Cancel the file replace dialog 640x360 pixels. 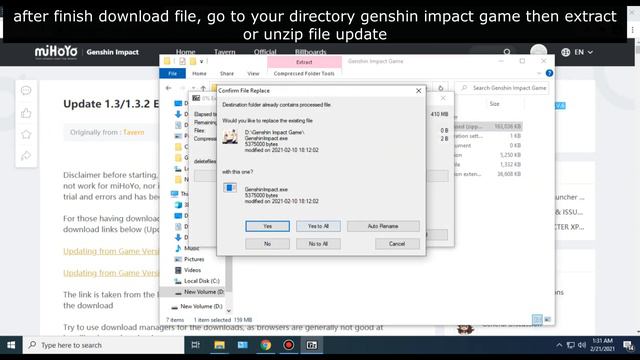(397, 244)
